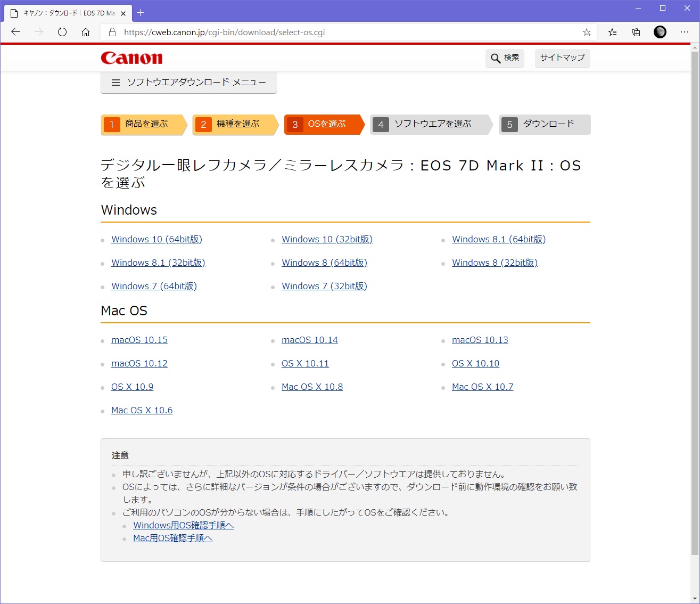
Task: Click step 4 ソフトウエアを選ぶ
Action: (431, 125)
